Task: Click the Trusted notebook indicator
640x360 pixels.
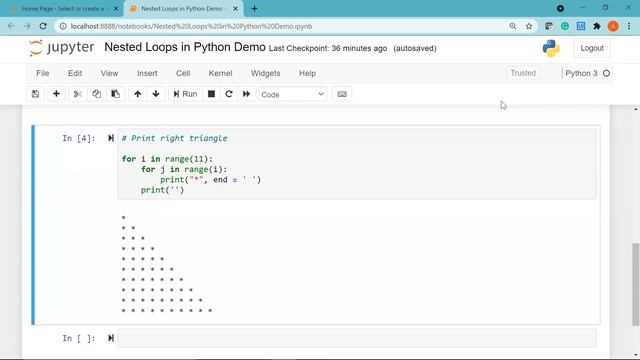Action: (x=523, y=73)
